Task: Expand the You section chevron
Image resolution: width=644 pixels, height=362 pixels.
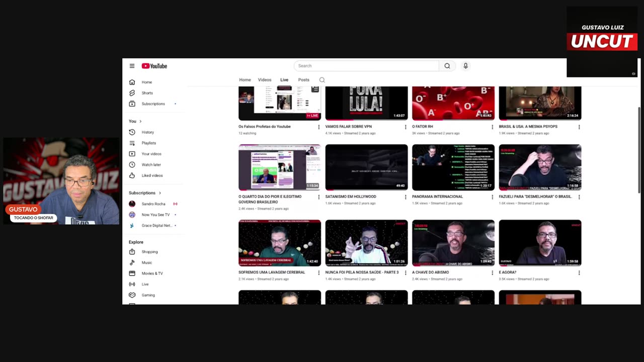Action: click(140, 121)
